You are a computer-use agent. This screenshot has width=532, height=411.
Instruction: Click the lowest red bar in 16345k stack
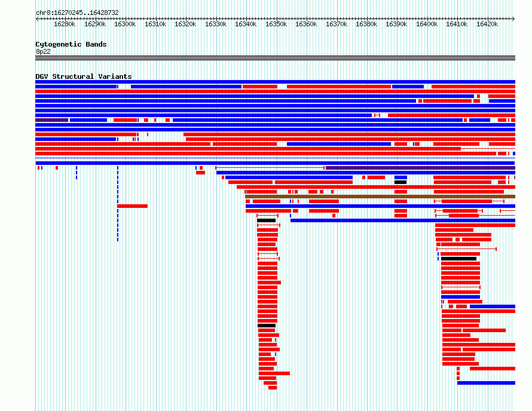coord(273,388)
